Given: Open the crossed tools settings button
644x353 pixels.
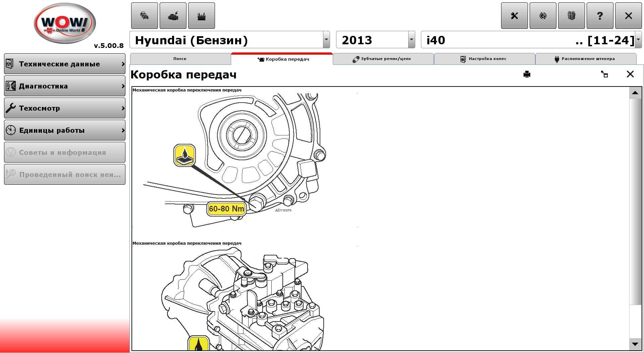Looking at the screenshot, I should (515, 16).
